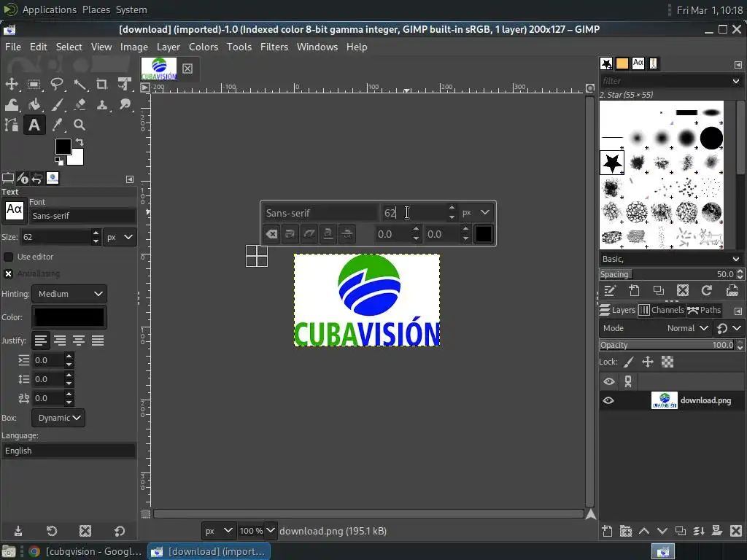Select the Rectangle Select tool
The width and height of the screenshot is (747, 560).
point(34,85)
